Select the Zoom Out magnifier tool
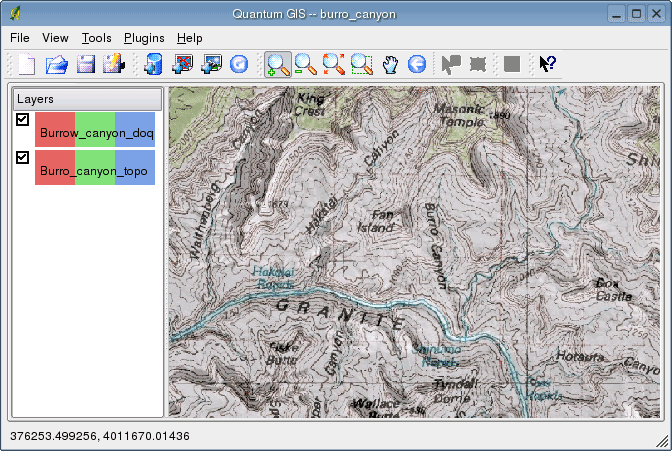The height and width of the screenshot is (451, 672). click(x=305, y=65)
